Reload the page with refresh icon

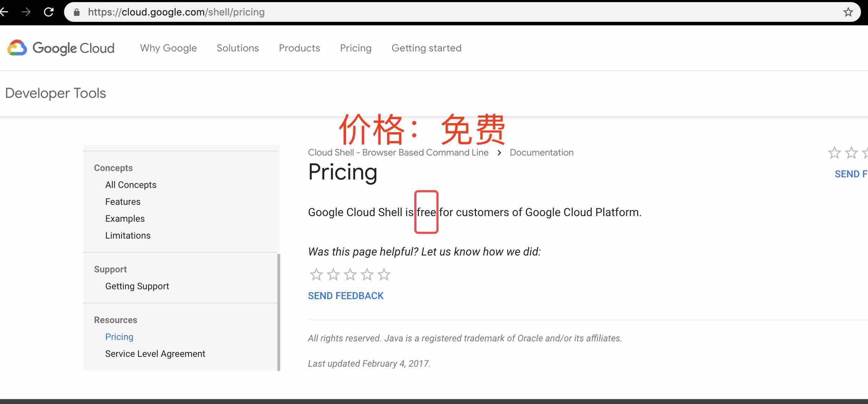tap(49, 12)
